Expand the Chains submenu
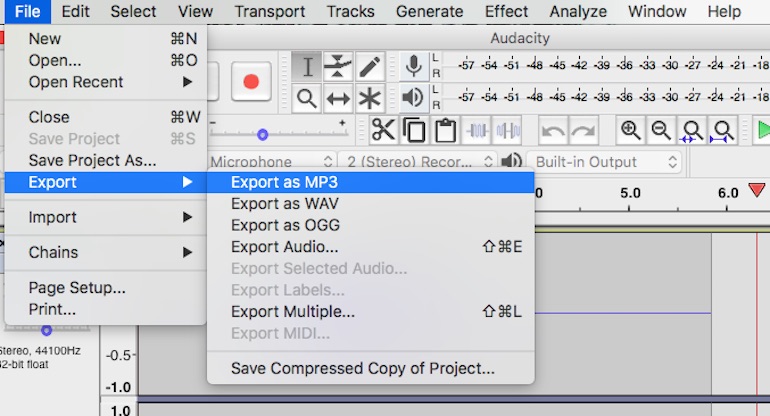Screen dimensions: 770x416 106,252
